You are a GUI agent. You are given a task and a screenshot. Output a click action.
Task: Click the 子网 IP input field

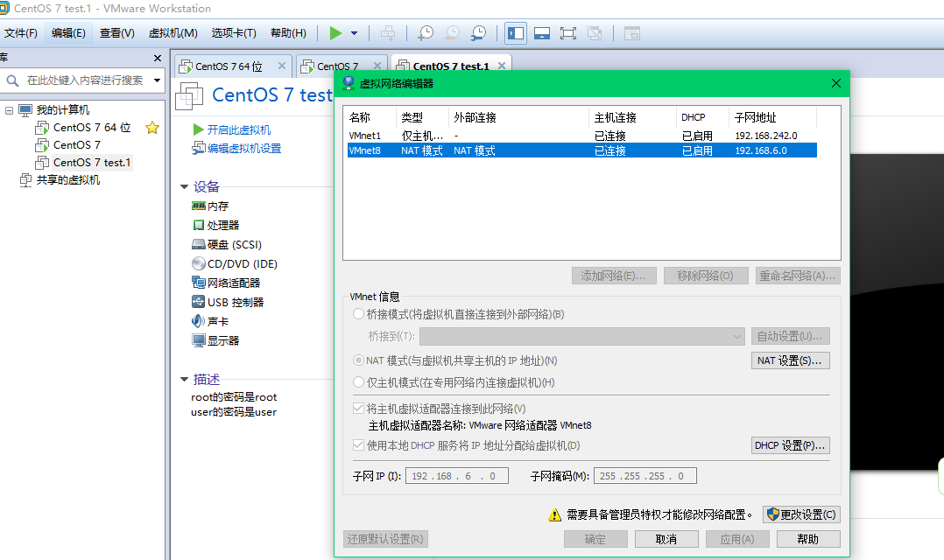(x=457, y=476)
